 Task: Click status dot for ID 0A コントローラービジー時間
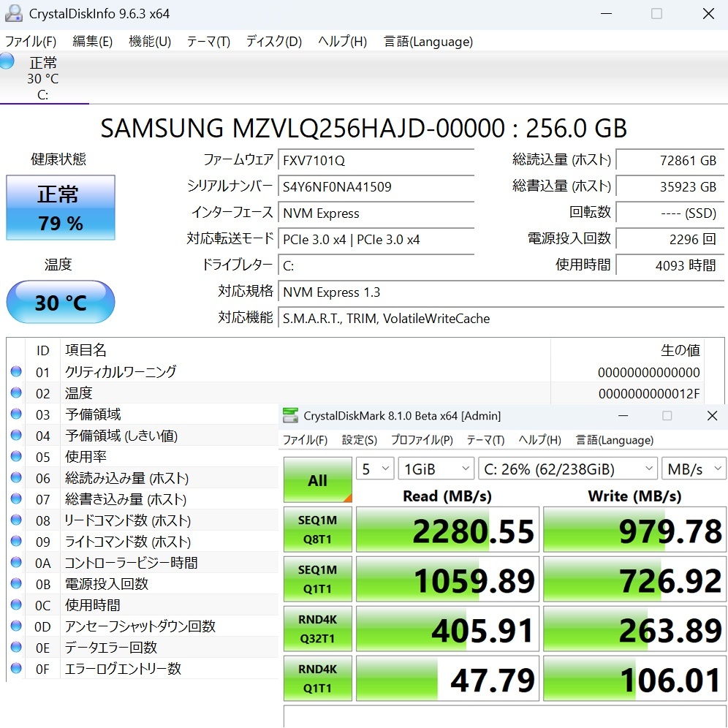click(16, 562)
